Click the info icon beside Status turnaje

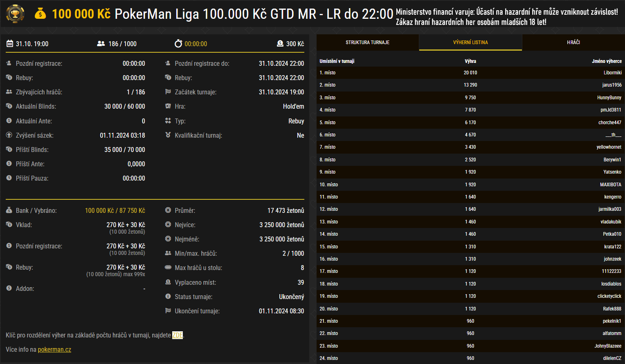point(168,297)
